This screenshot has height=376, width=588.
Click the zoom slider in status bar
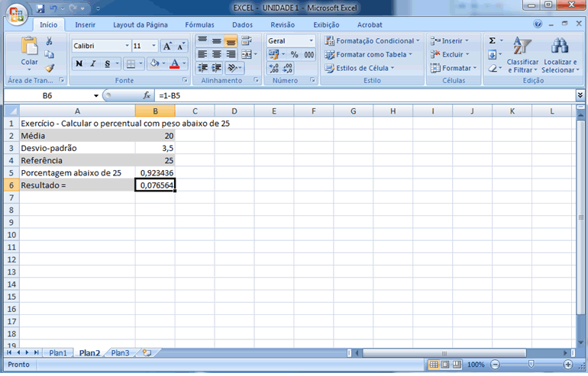coord(533,365)
